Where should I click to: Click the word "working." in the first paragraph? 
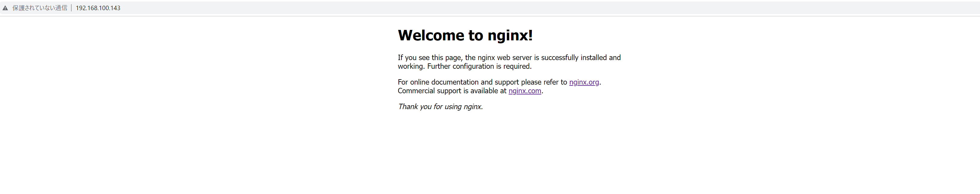click(411, 66)
